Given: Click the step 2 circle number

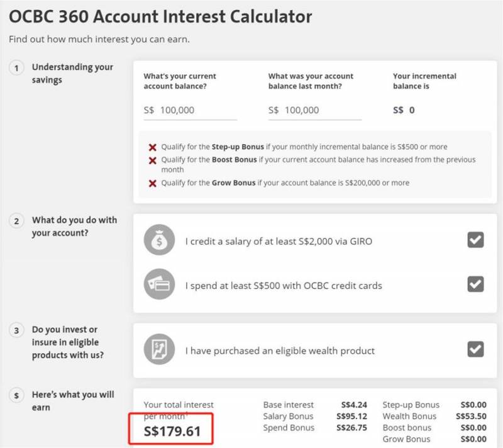Looking at the screenshot, I should point(17,221).
